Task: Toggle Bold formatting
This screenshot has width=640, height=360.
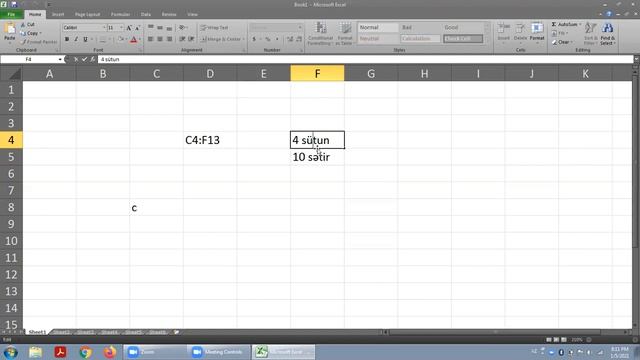Action: pyautogui.click(x=67, y=39)
